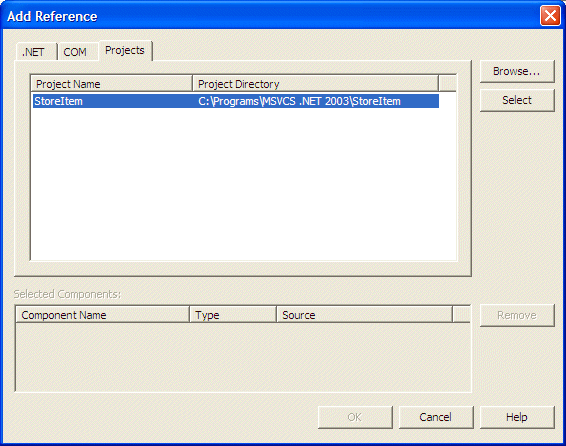The height and width of the screenshot is (446, 566).
Task: Click the Type column header
Action: pos(233,315)
